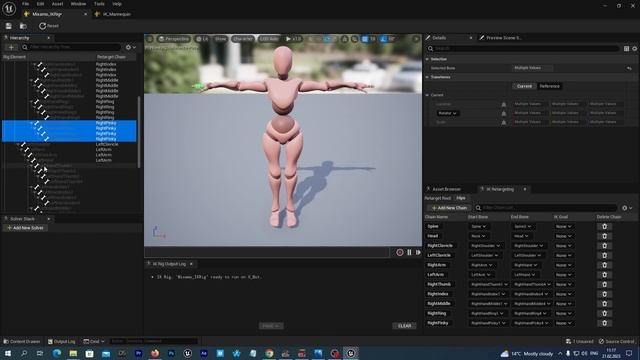Image resolution: width=640 pixels, height=360 pixels.
Task: Click the Windows Start button
Action: (x=8, y=353)
